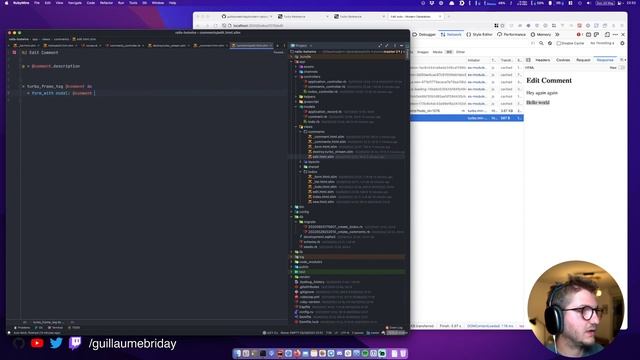The height and width of the screenshot is (360, 640).
Task: Select the node_modules folder
Action: pyautogui.click(x=311, y=262)
